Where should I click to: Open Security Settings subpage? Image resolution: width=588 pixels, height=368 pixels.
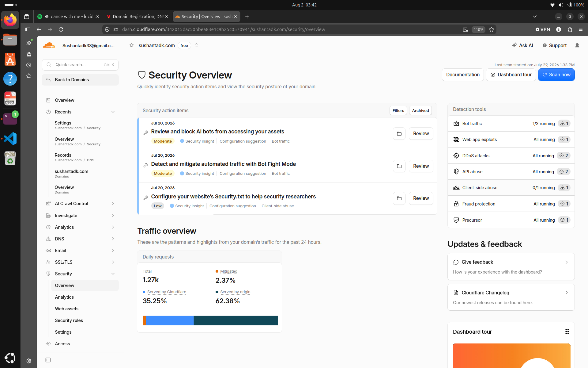[63, 332]
